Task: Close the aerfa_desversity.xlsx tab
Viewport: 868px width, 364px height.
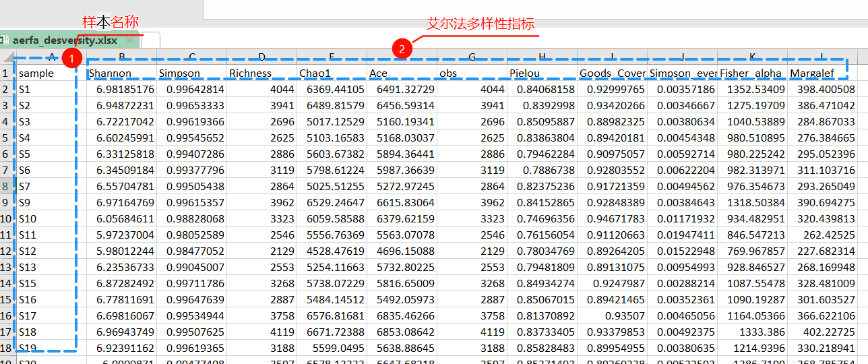Action: point(131,40)
